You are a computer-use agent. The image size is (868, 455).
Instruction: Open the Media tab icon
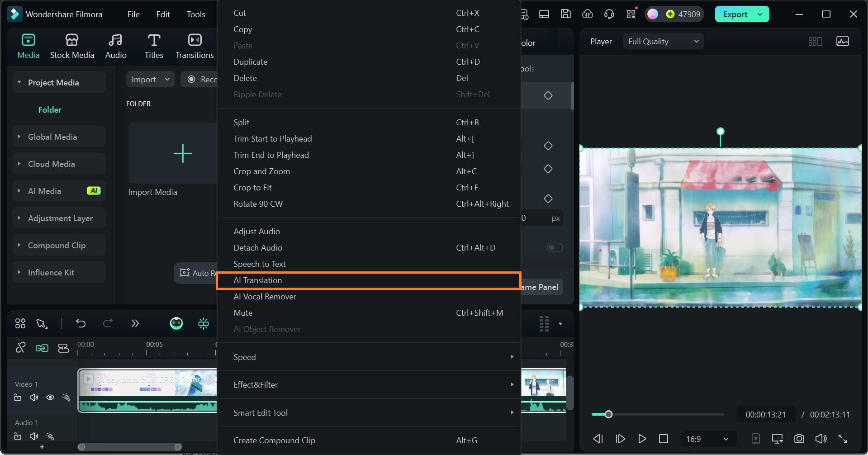[x=28, y=46]
